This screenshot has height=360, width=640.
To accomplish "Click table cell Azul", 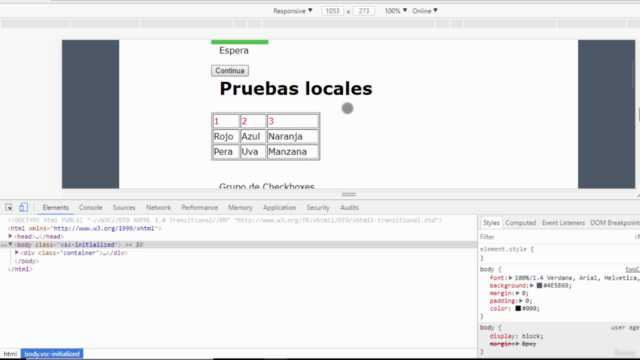I will pyautogui.click(x=253, y=136).
